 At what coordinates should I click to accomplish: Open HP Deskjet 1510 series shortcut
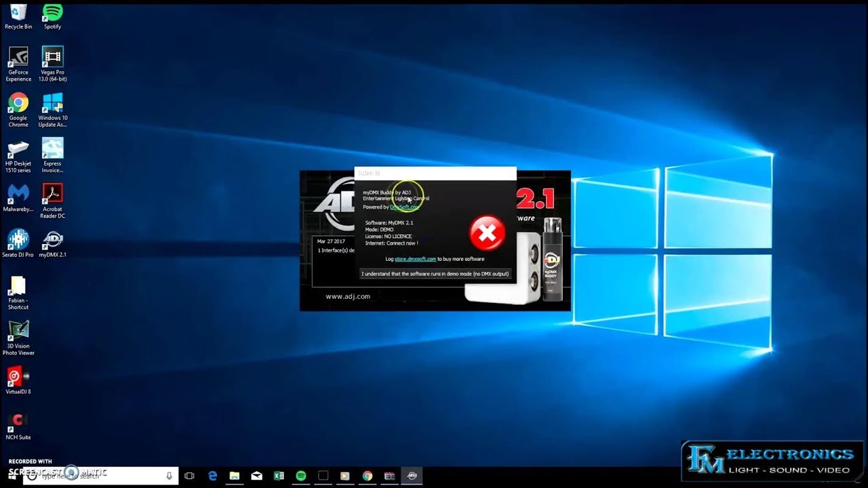coord(18,155)
